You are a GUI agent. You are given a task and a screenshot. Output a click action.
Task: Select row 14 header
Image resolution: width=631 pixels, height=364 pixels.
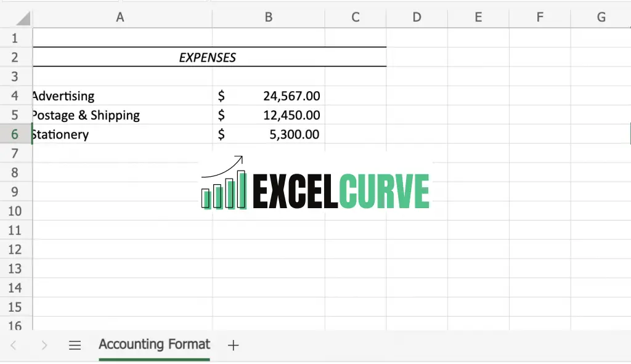(x=15, y=288)
